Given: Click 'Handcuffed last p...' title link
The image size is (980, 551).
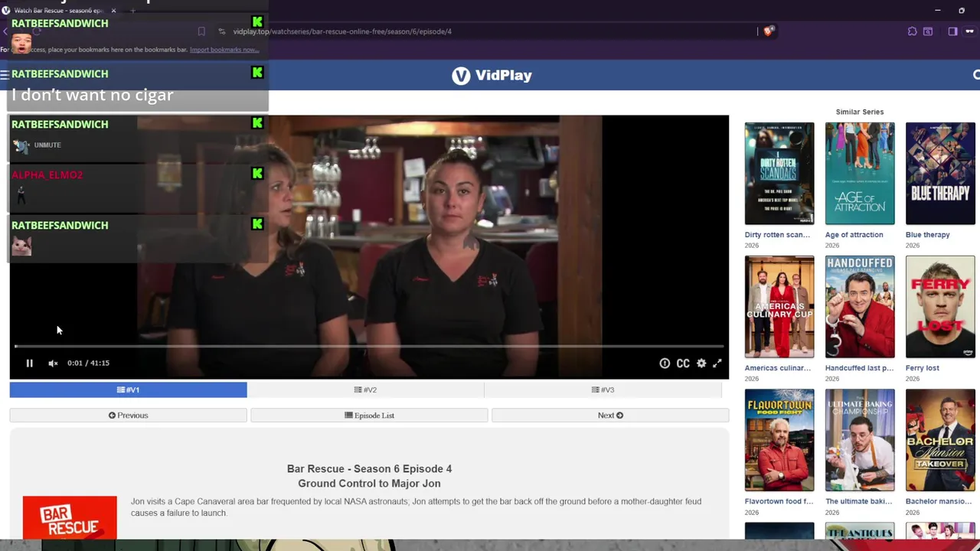Looking at the screenshot, I should coord(859,368).
